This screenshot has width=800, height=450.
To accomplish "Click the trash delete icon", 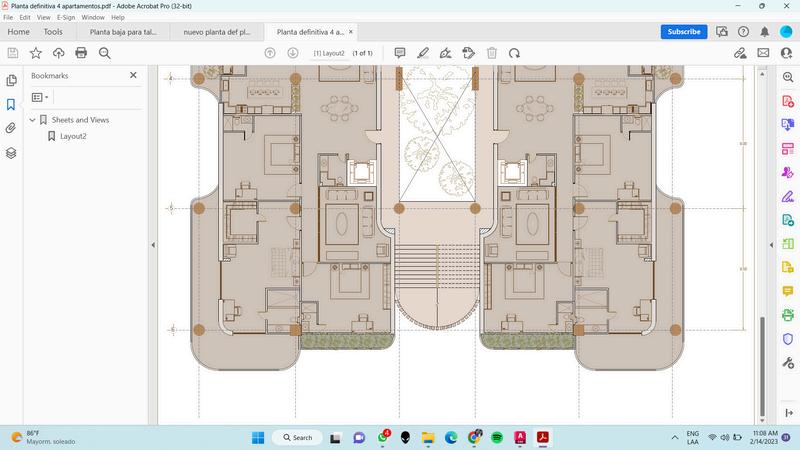I will (492, 53).
